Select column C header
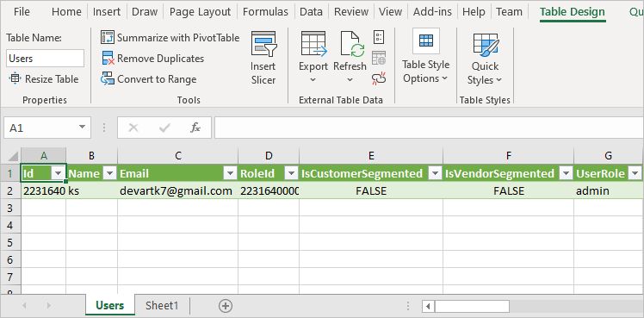The image size is (644, 318). [x=178, y=156]
